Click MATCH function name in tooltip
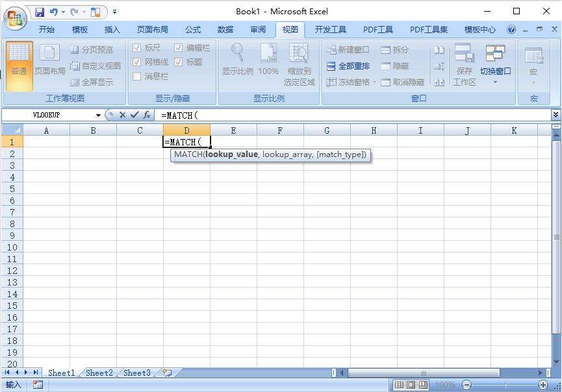Image resolution: width=562 pixels, height=392 pixels. pos(188,154)
